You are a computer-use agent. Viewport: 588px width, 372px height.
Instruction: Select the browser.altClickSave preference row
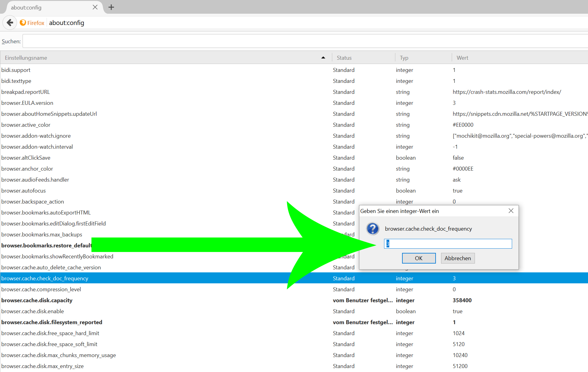pyautogui.click(x=26, y=158)
